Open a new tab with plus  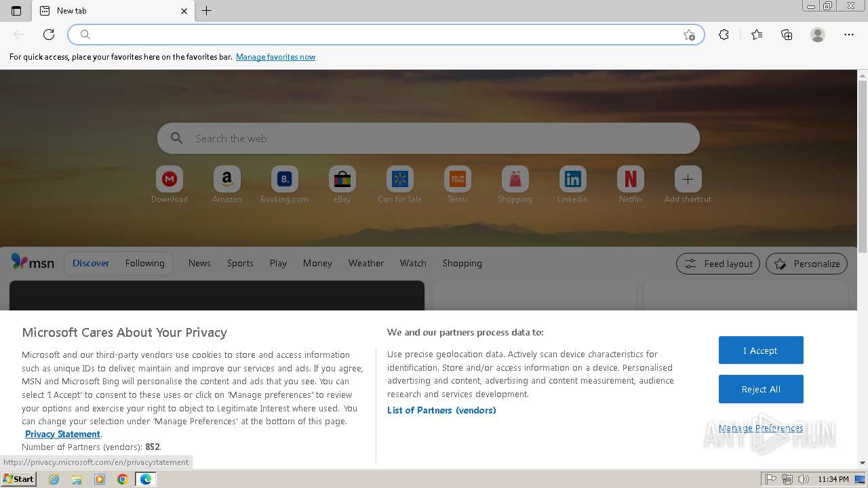pyautogui.click(x=207, y=11)
